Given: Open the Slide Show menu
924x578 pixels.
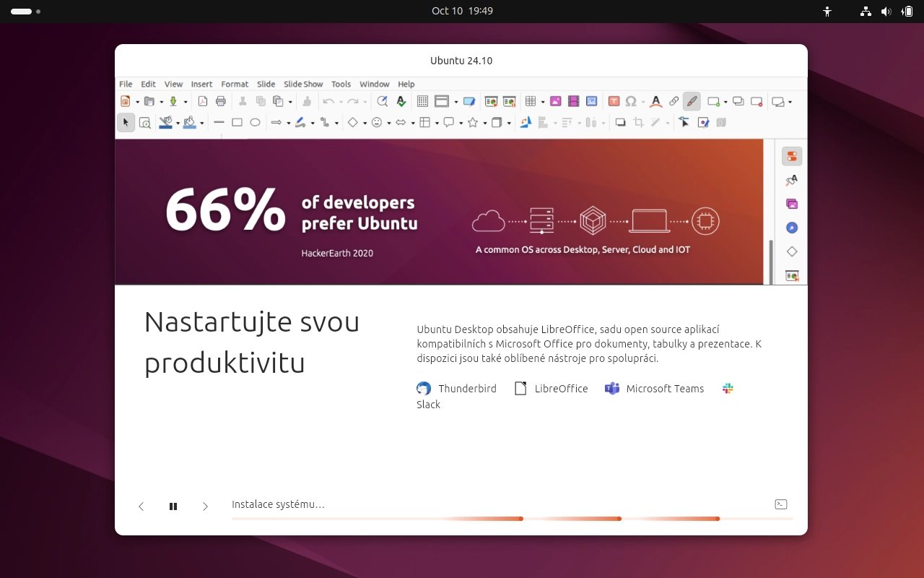Looking at the screenshot, I should (303, 84).
